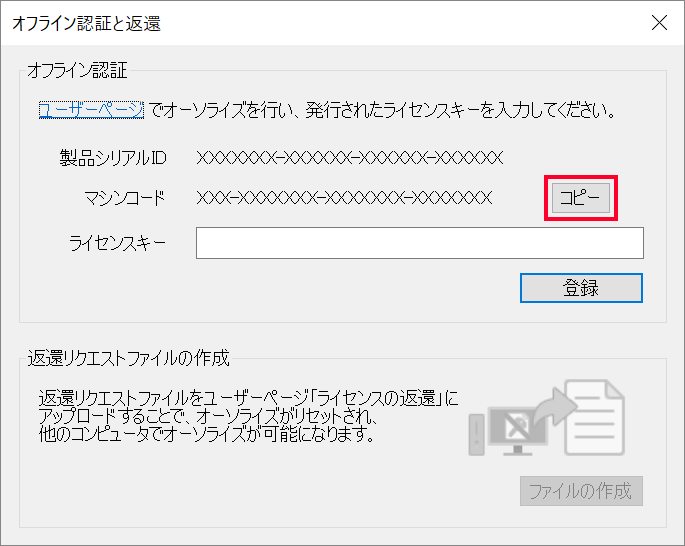
Task: Click the オフライン認証 group title
Action: click(x=77, y=70)
